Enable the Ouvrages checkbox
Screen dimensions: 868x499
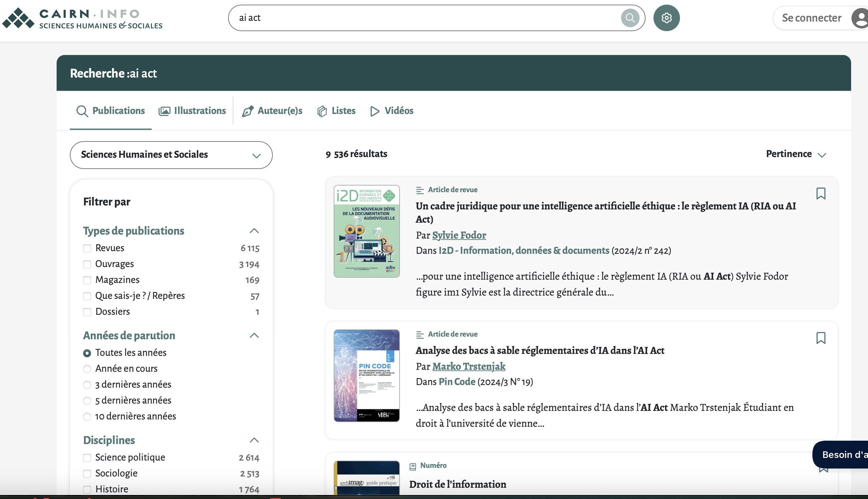[x=87, y=264]
